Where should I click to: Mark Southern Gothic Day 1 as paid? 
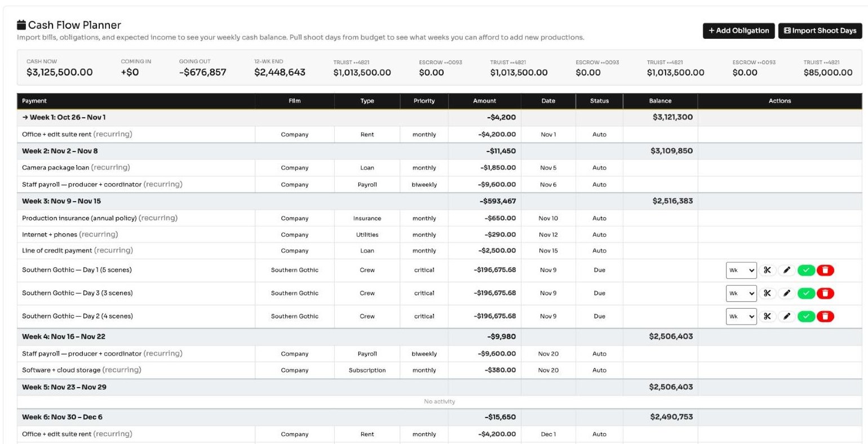click(x=806, y=270)
